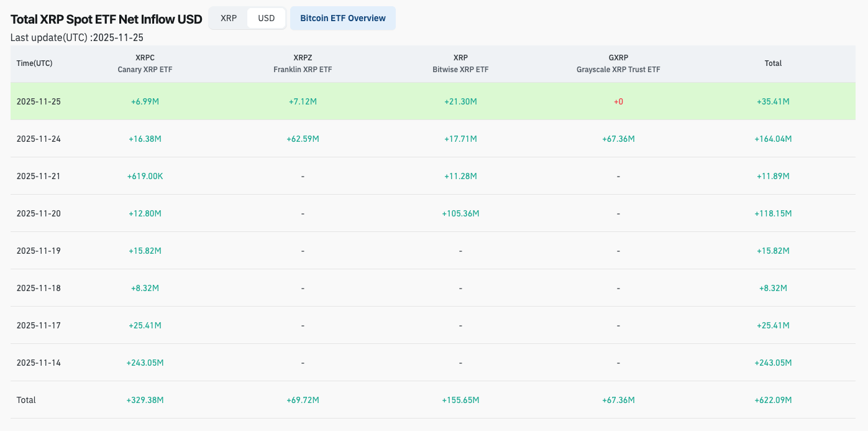Click the Last update timestamp text
Image resolution: width=868 pixels, height=431 pixels.
coord(76,37)
